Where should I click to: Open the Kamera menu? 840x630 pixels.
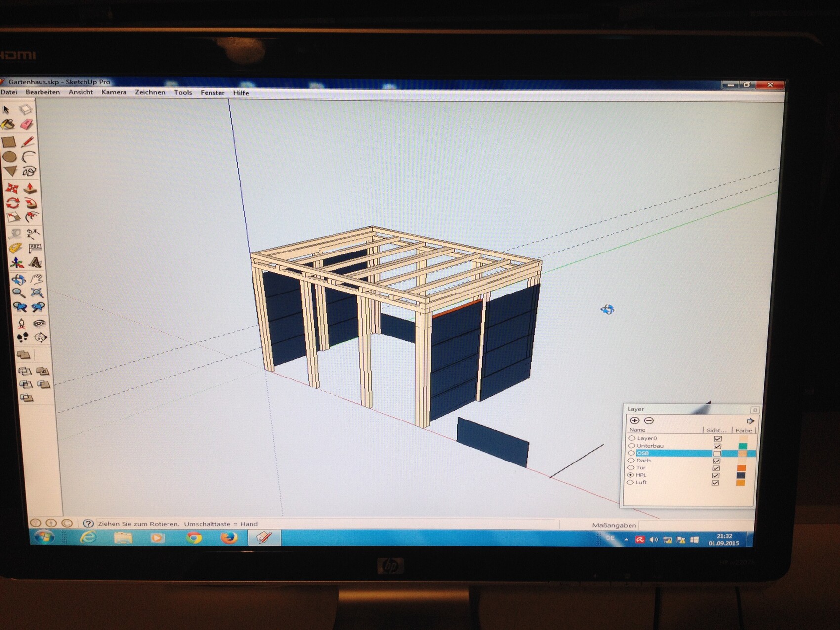click(114, 92)
